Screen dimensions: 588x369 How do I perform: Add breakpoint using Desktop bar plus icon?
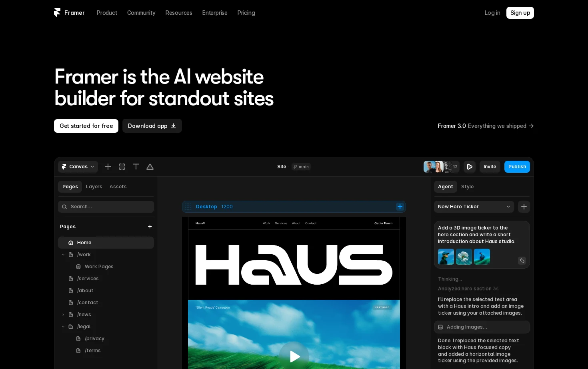pos(400,207)
